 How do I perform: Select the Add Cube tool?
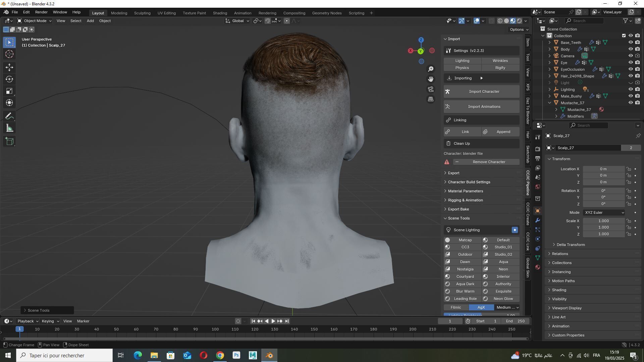[x=9, y=141]
